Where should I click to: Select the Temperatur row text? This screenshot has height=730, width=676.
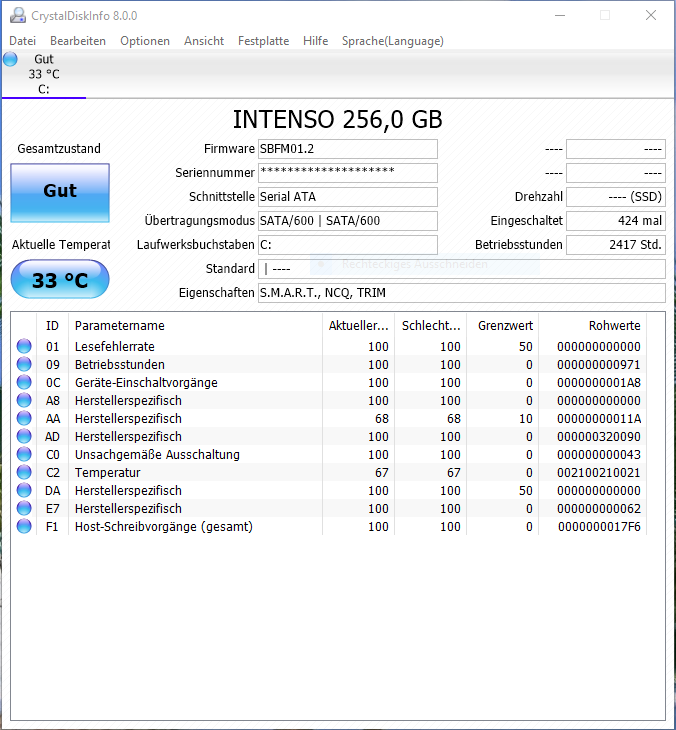click(108, 473)
